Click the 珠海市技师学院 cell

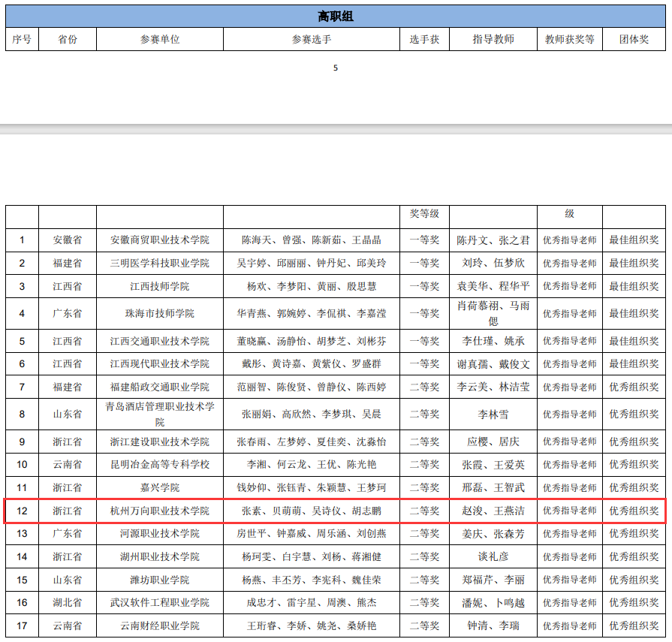tap(160, 313)
